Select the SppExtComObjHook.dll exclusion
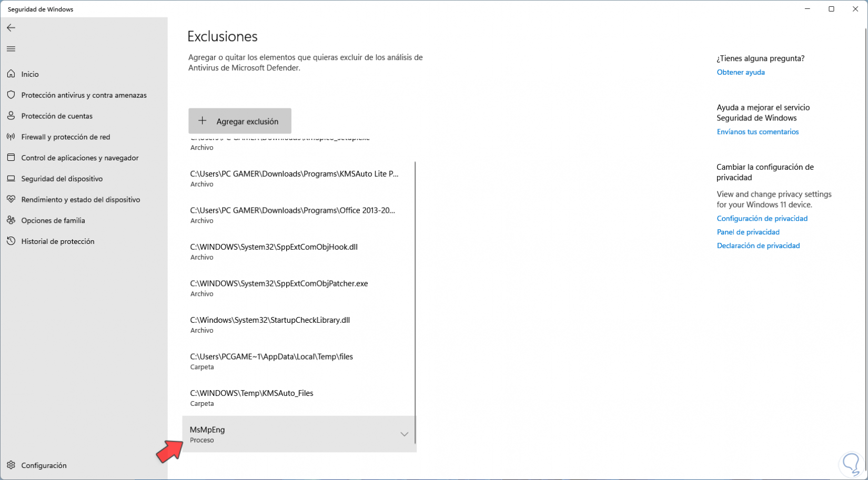The image size is (868, 480). click(x=298, y=252)
